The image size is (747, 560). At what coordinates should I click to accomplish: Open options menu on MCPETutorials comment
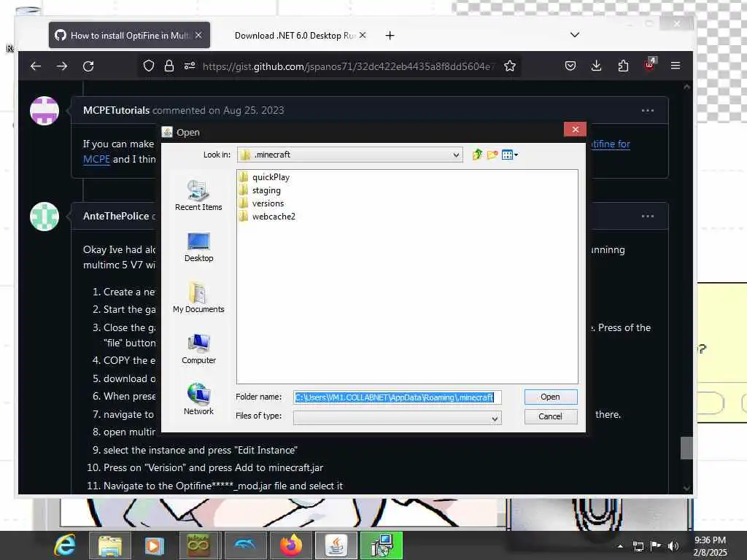click(x=648, y=111)
